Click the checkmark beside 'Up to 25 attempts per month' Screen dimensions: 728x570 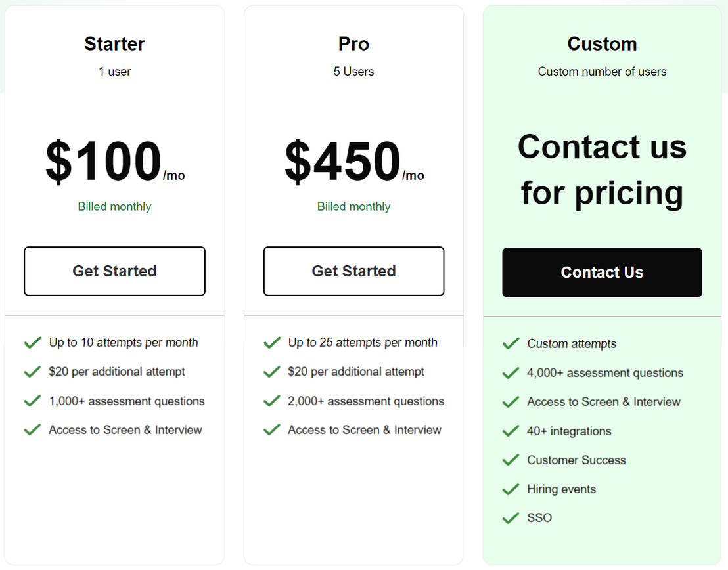(271, 342)
